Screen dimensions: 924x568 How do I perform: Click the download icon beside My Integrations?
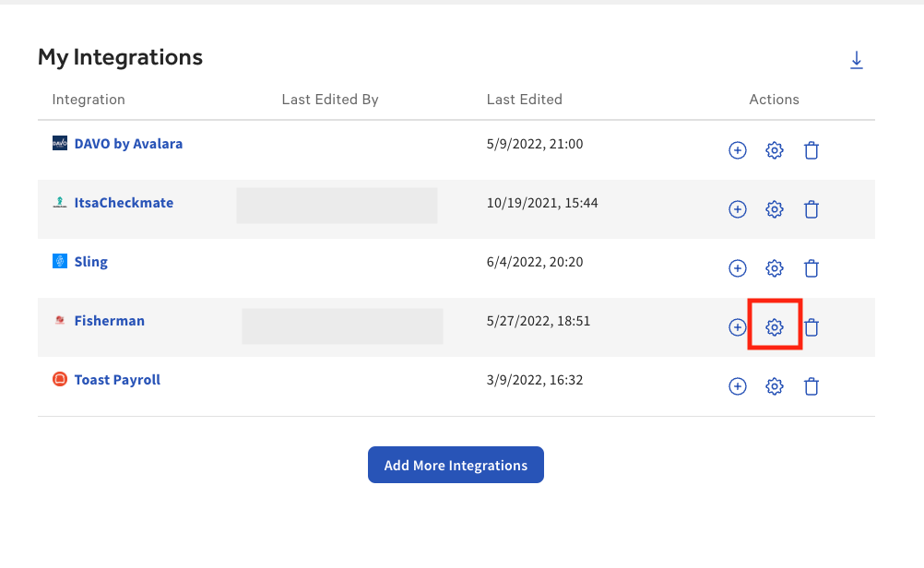pos(857,61)
